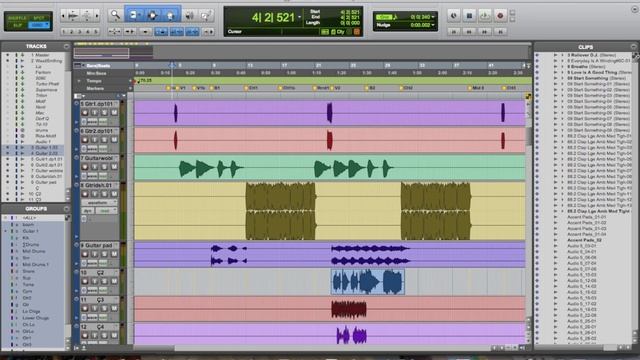
Task: Click Return to Zero transport button
Action: click(453, 31)
